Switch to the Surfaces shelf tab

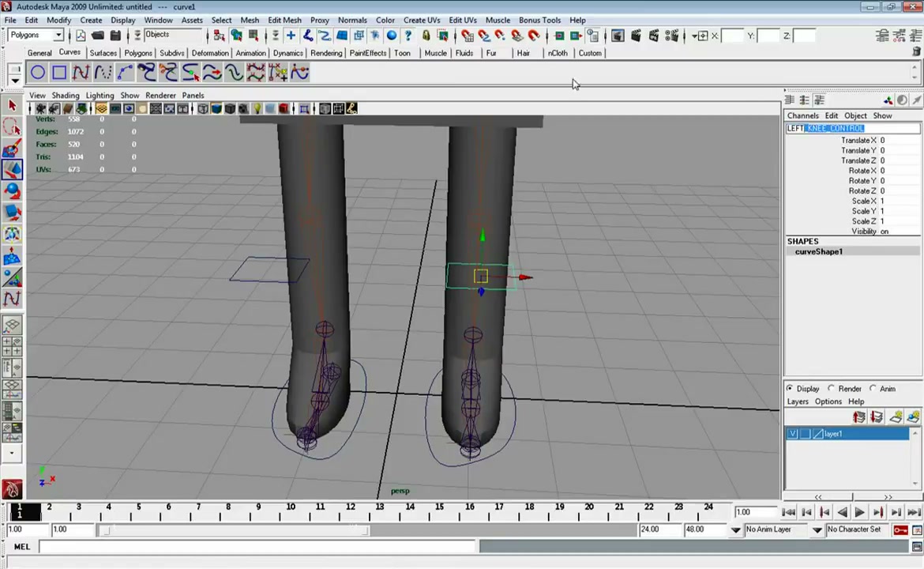103,53
